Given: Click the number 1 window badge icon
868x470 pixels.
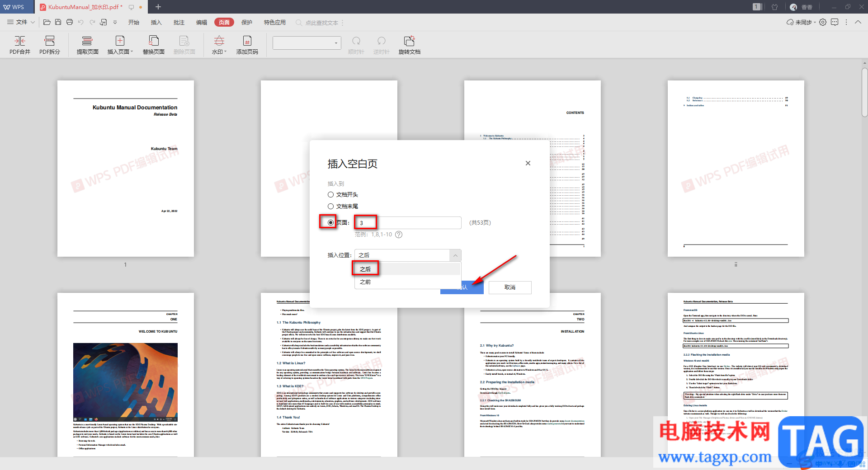Looking at the screenshot, I should click(x=757, y=7).
